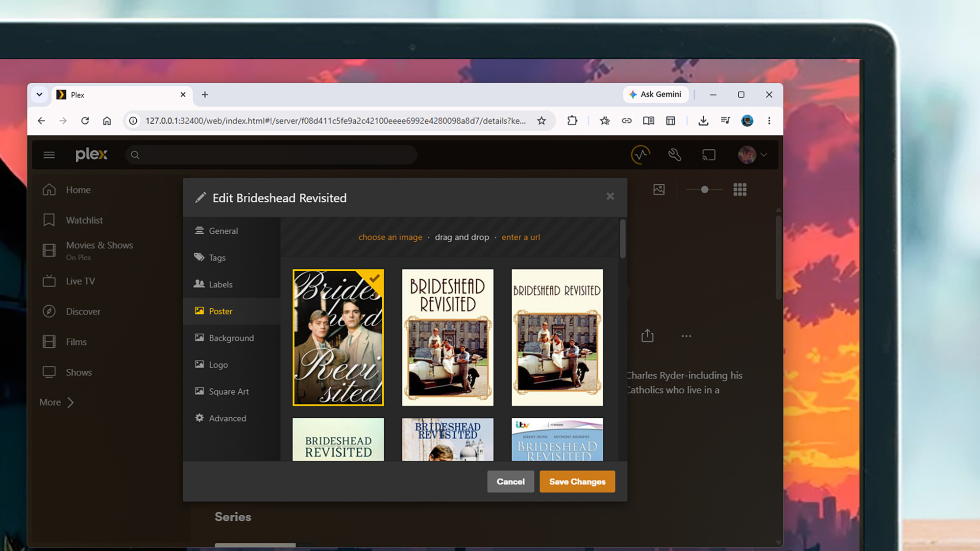This screenshot has height=551, width=980.
Task: Click the artwork display image icon
Action: point(659,190)
